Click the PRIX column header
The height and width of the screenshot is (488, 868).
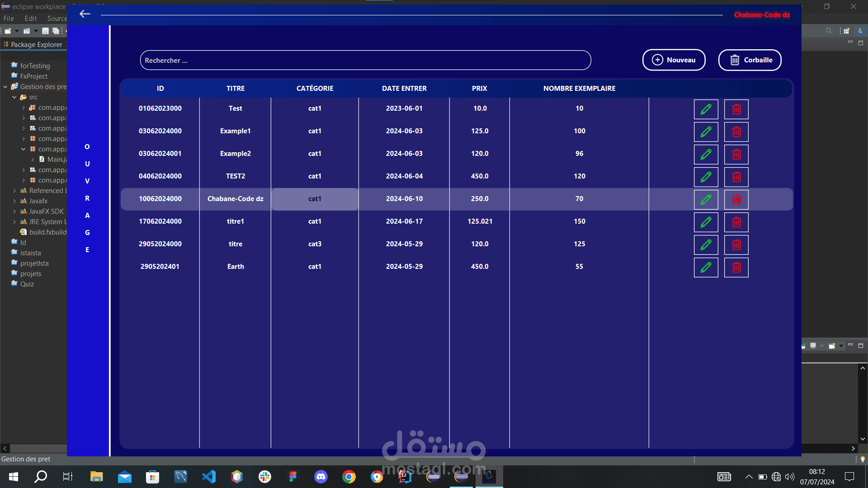coord(479,89)
